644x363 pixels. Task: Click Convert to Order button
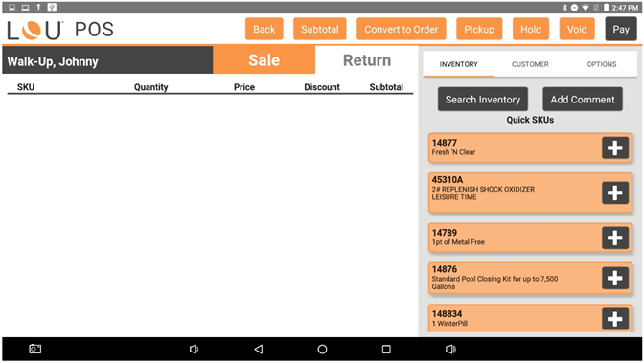point(402,29)
